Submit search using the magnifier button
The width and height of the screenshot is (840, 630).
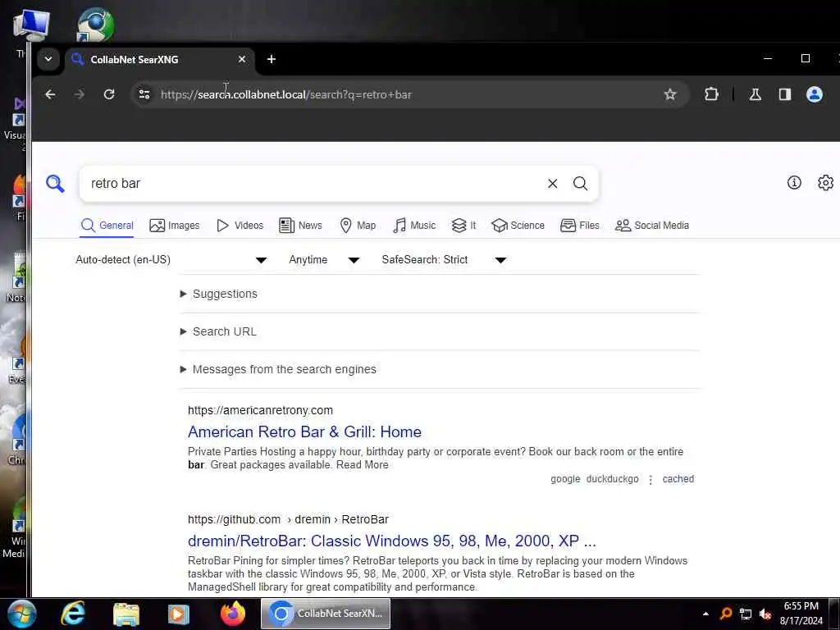tap(580, 184)
